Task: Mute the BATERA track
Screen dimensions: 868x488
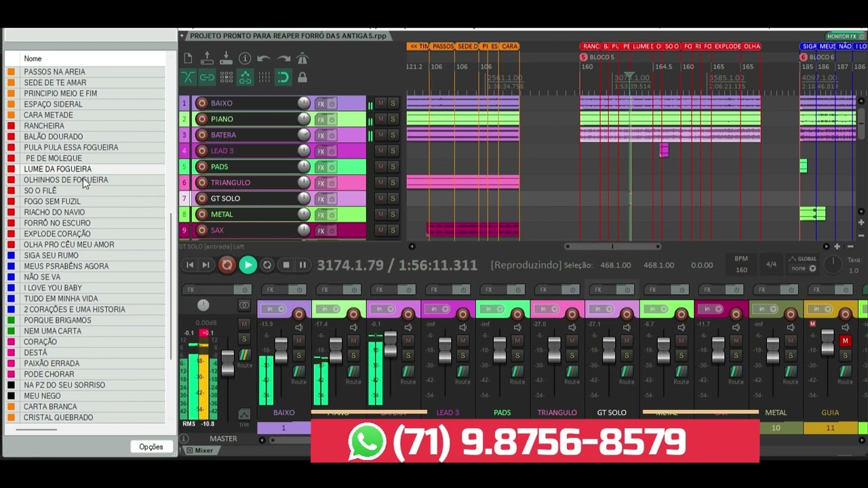Action: [x=380, y=135]
